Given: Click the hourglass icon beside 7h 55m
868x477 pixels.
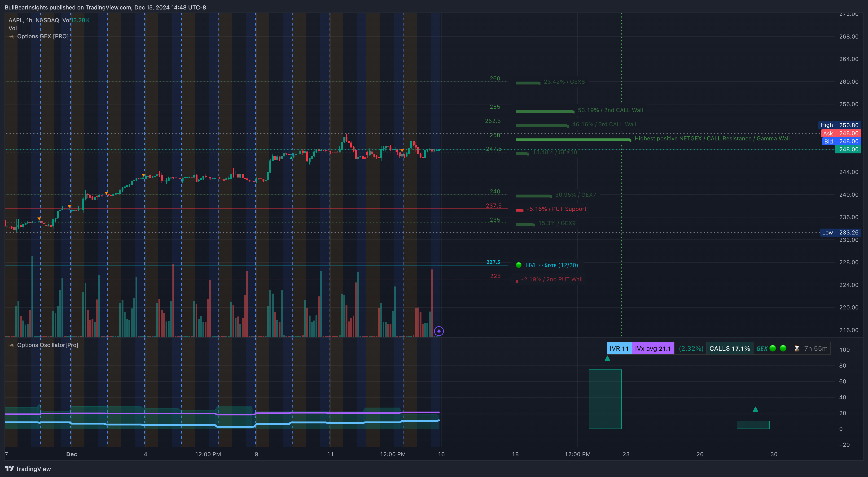Looking at the screenshot, I should pyautogui.click(x=797, y=348).
